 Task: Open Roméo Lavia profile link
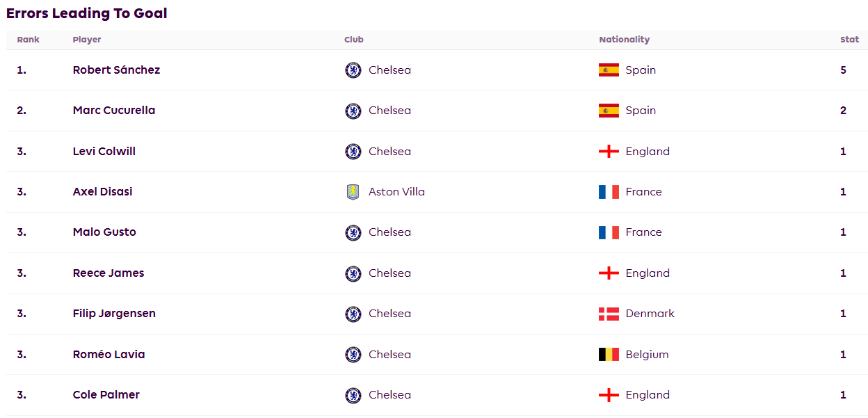[108, 355]
